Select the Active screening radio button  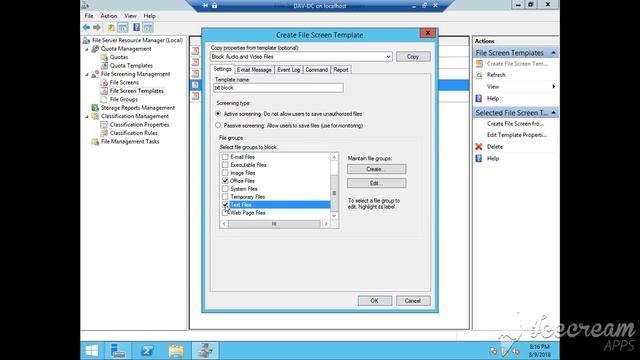(218, 114)
